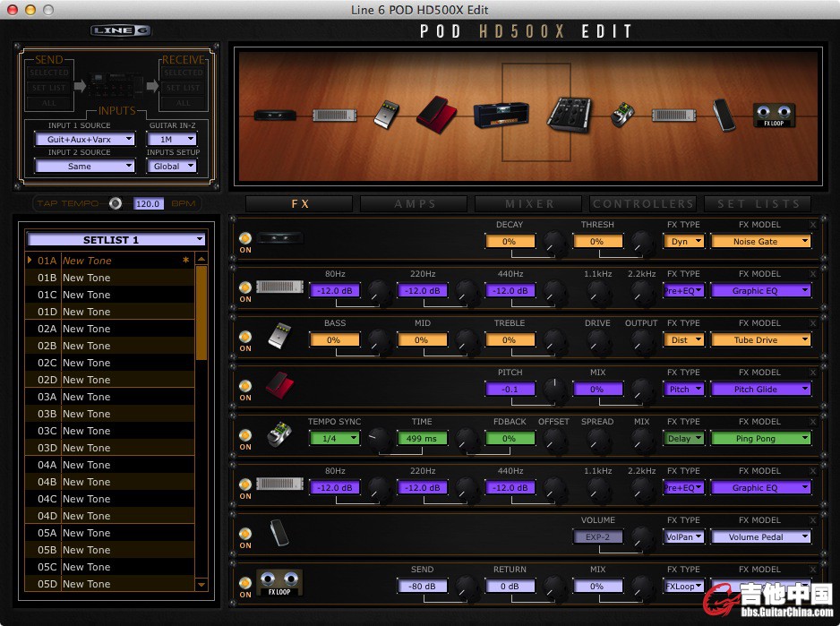The image size is (840, 626).
Task: Toggle the Ping Pong delay ON switch
Action: click(x=245, y=435)
